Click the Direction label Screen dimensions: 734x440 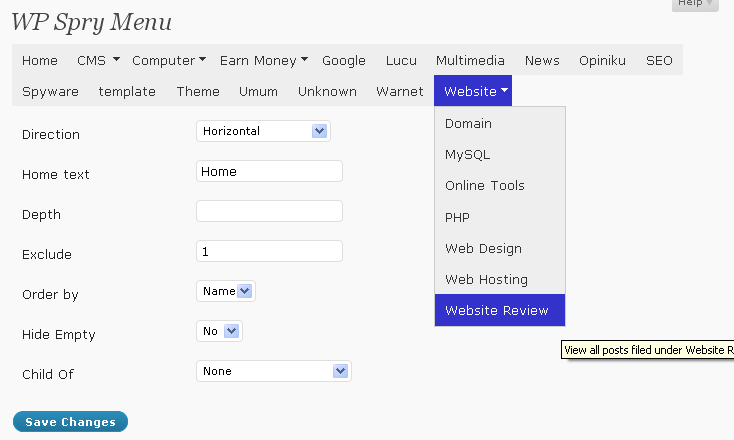click(x=51, y=134)
